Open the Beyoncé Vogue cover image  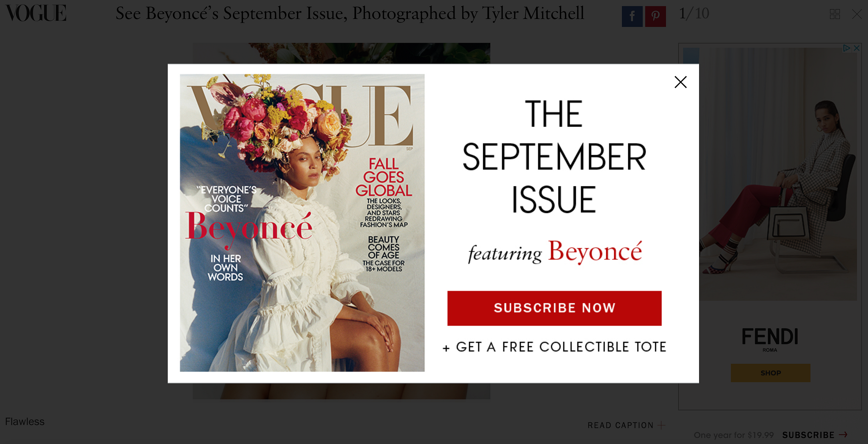click(302, 223)
